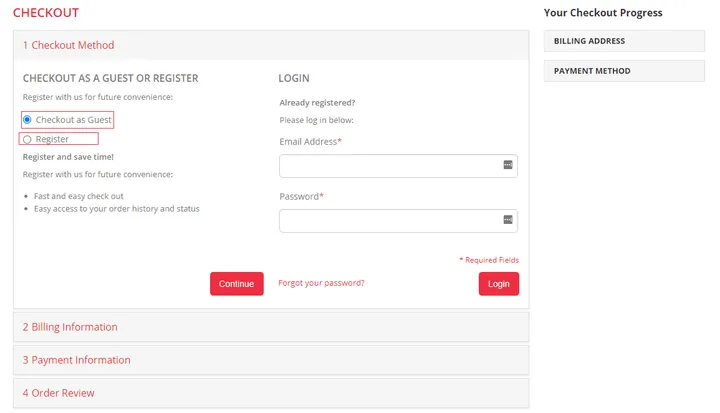Click the autofill icon in Email field
The height and width of the screenshot is (413, 720).
point(507,165)
